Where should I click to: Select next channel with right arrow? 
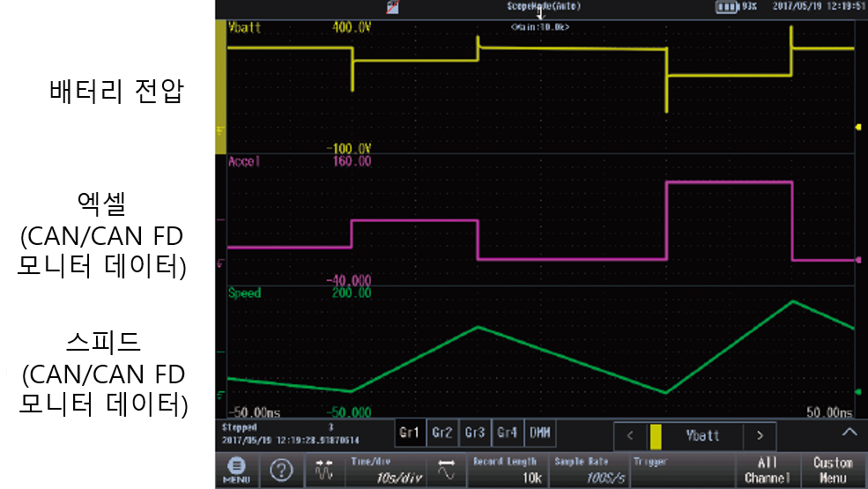[x=760, y=436]
